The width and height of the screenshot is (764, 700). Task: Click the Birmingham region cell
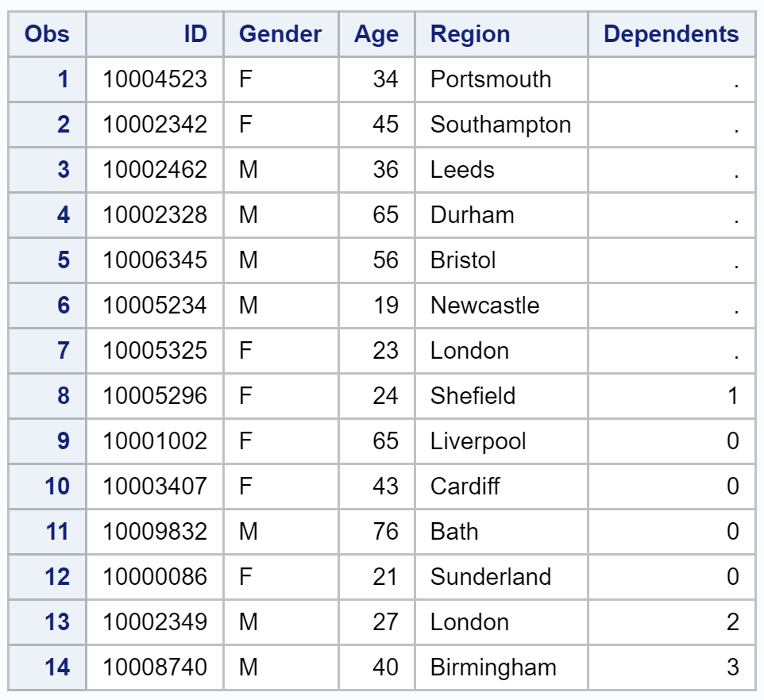[501, 667]
